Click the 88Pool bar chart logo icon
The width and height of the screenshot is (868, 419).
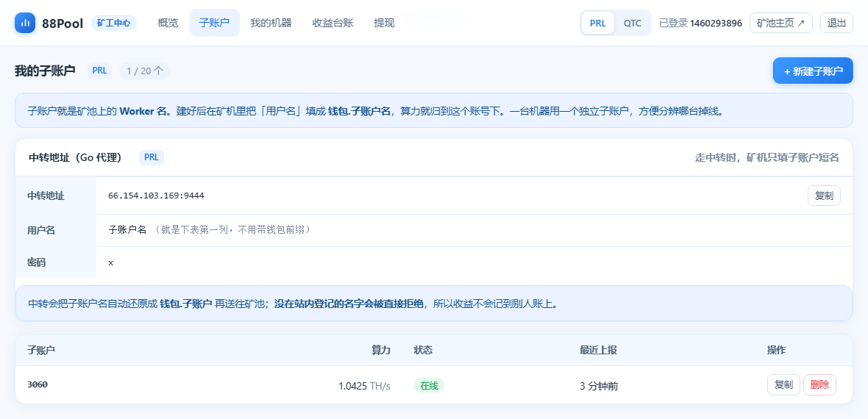(x=25, y=24)
